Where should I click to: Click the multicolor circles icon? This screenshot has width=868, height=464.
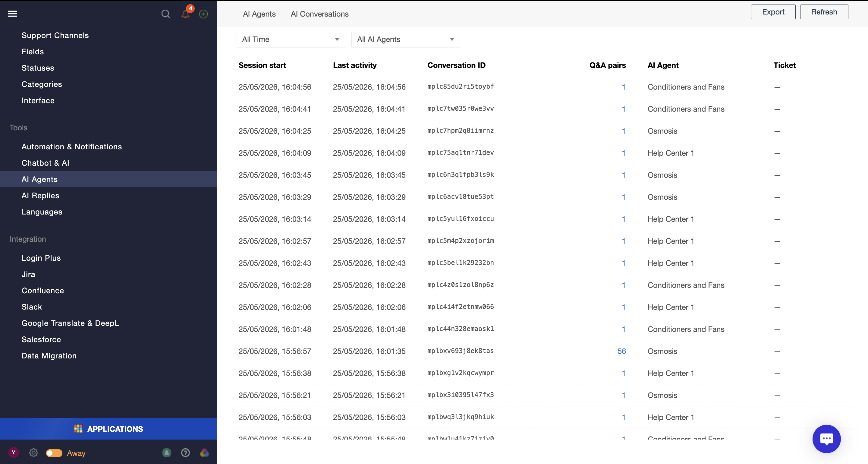[205, 453]
